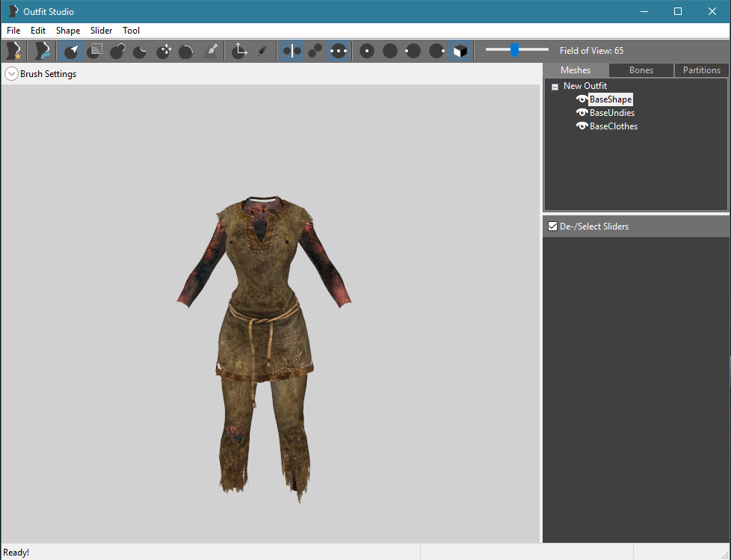731x560 pixels.
Task: Open the Edit menu
Action: (x=38, y=31)
